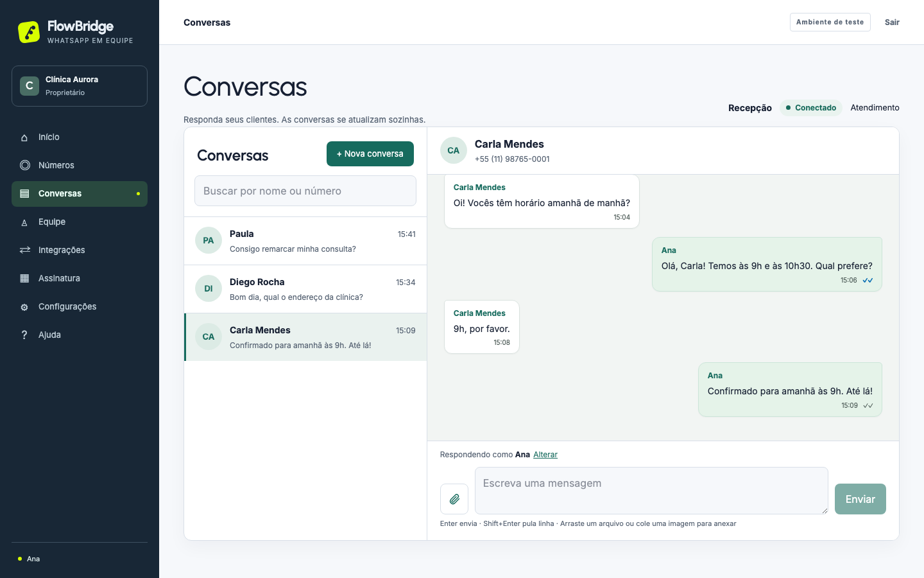Click the 'Confirmado para amanhã às 9h' chat bubble
The height and width of the screenshot is (578, 924).
(x=790, y=390)
